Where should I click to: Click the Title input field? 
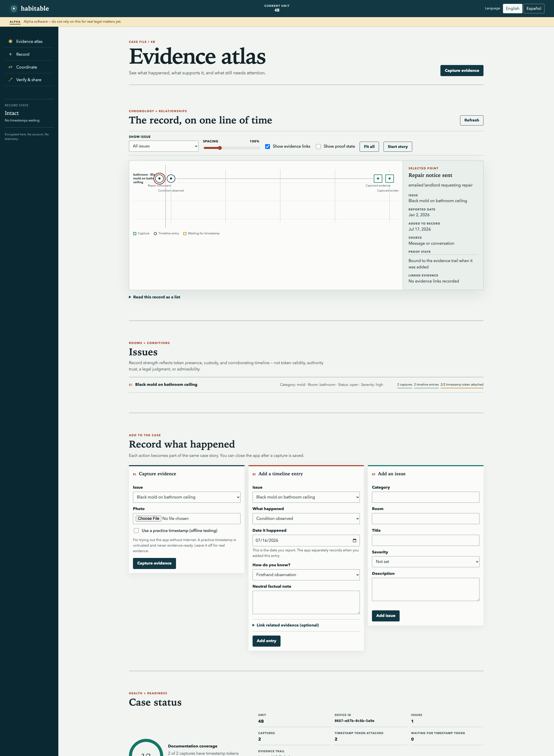[426, 540]
